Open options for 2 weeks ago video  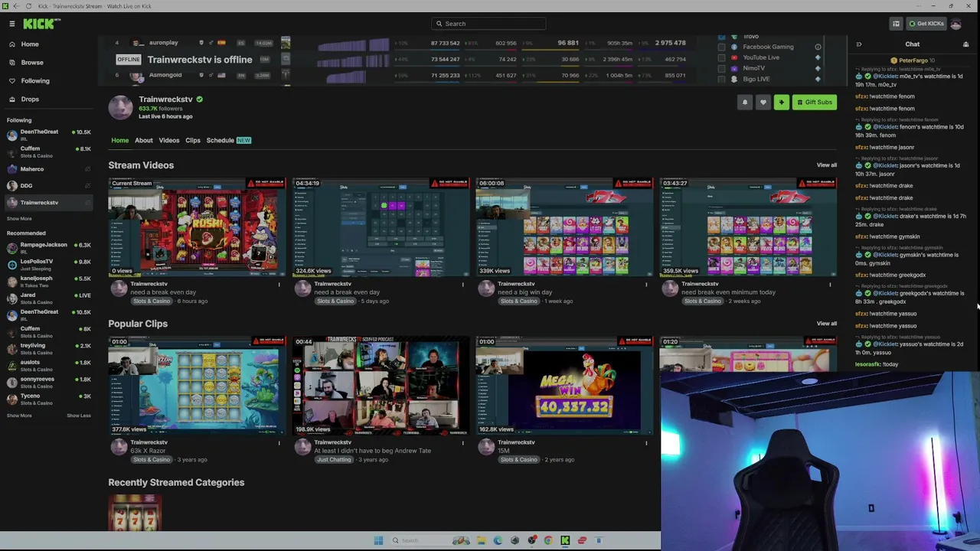[x=830, y=285]
